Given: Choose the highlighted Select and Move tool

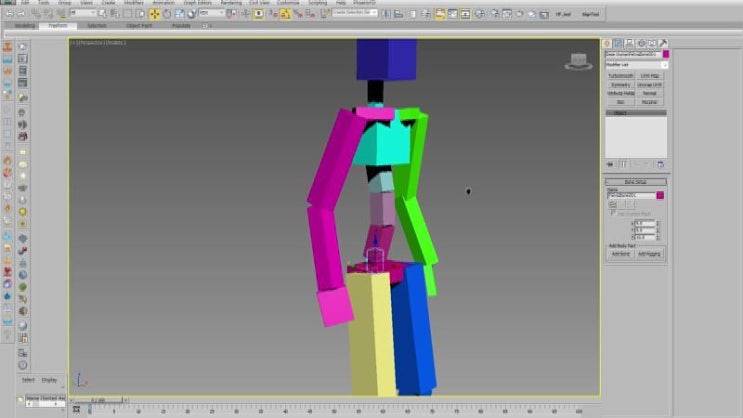Looking at the screenshot, I should tap(154, 14).
